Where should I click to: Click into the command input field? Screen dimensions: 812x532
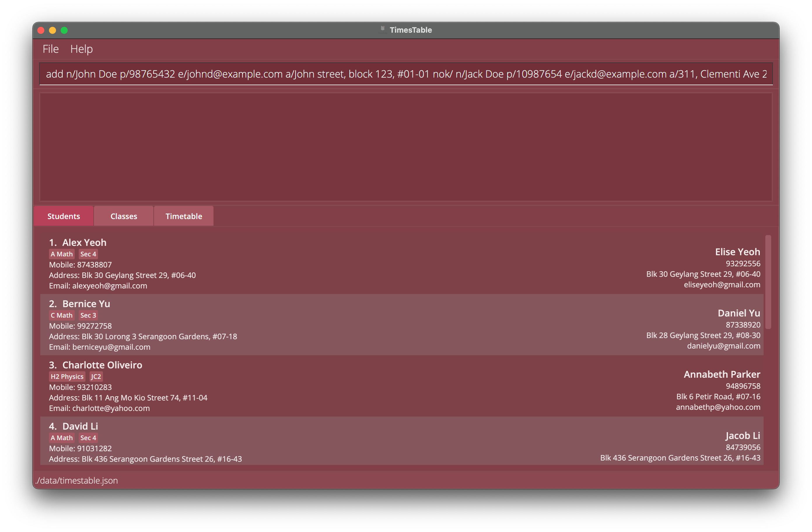click(x=405, y=73)
